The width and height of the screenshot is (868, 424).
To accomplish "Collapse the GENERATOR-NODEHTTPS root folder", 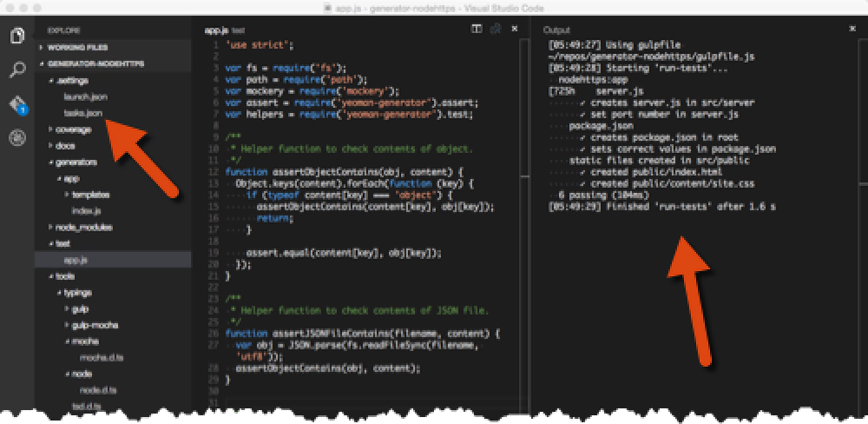I will point(91,63).
